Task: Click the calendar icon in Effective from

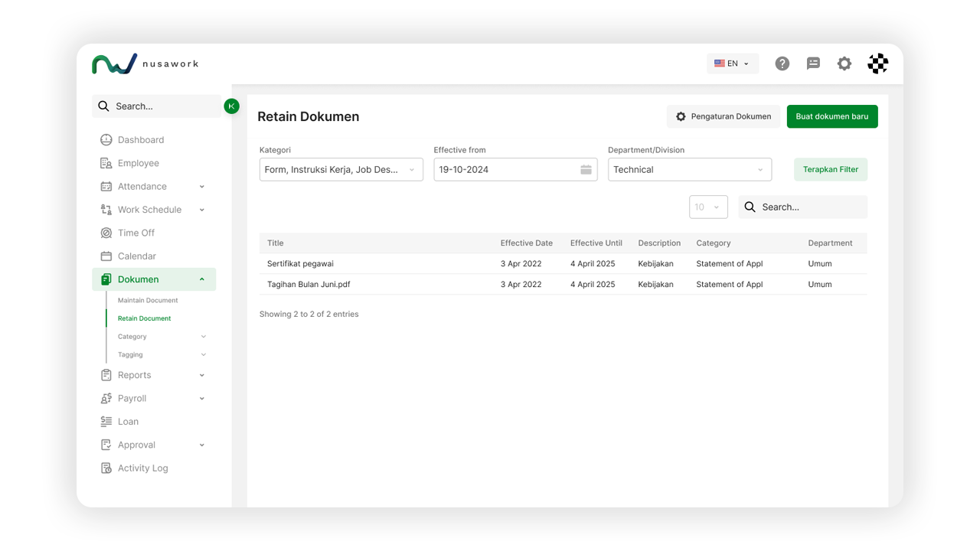Action: click(586, 170)
